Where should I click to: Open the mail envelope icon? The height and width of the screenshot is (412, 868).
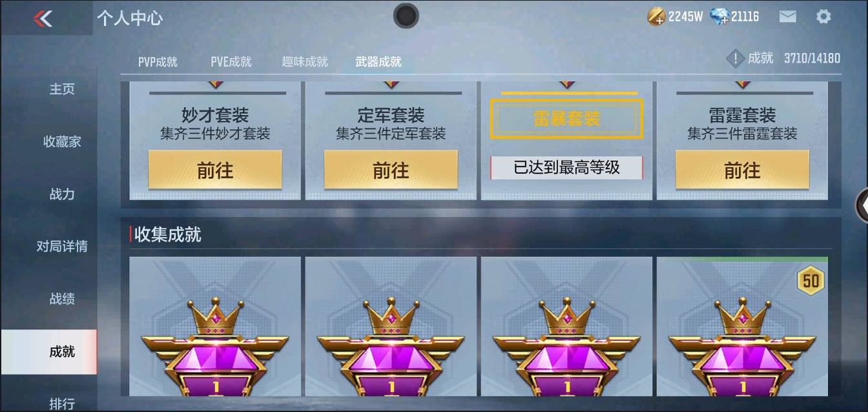(x=787, y=17)
